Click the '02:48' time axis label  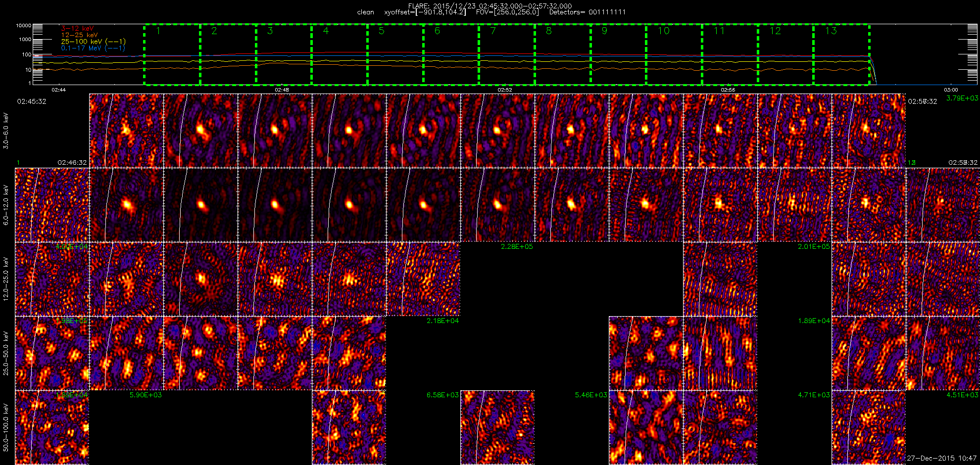(x=282, y=90)
